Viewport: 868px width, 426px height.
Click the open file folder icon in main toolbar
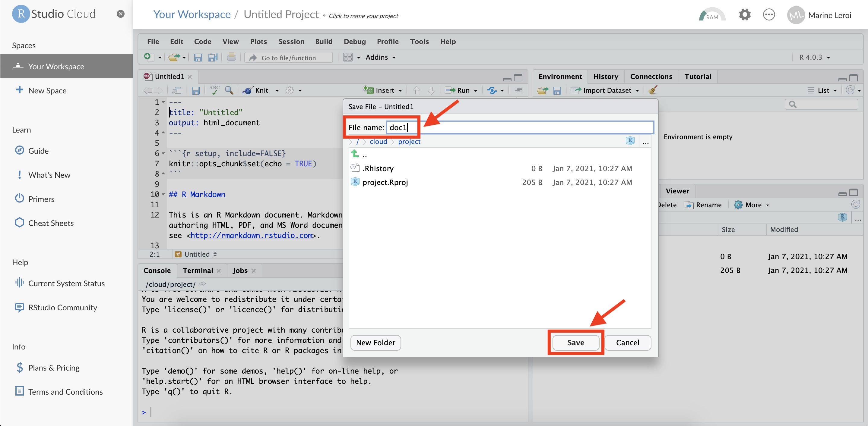point(174,58)
